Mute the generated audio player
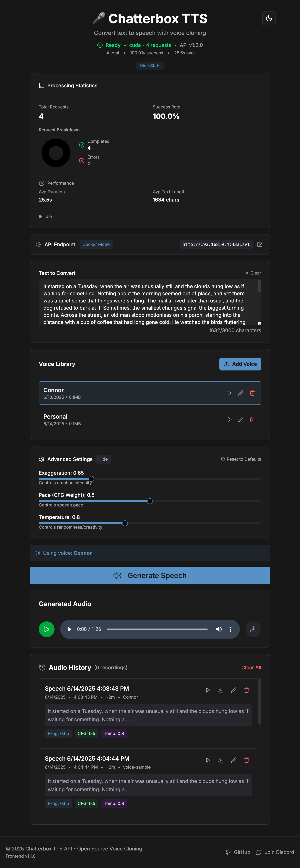 pos(219,629)
